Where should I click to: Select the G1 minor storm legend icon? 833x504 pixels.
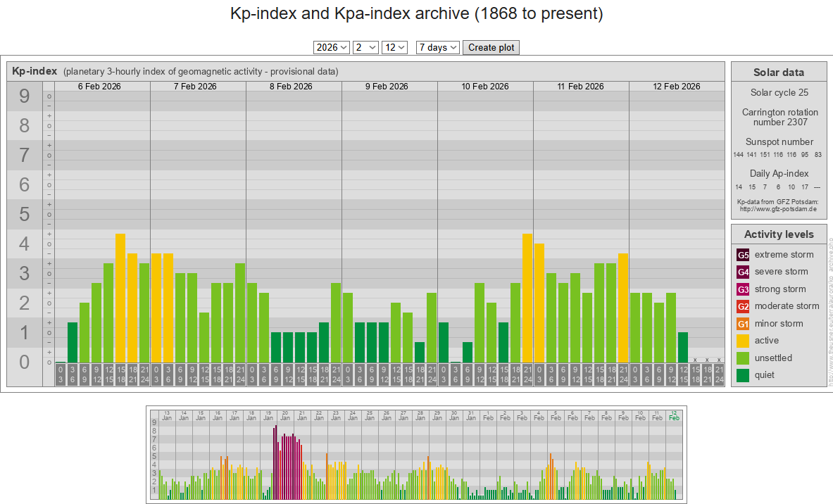click(743, 324)
